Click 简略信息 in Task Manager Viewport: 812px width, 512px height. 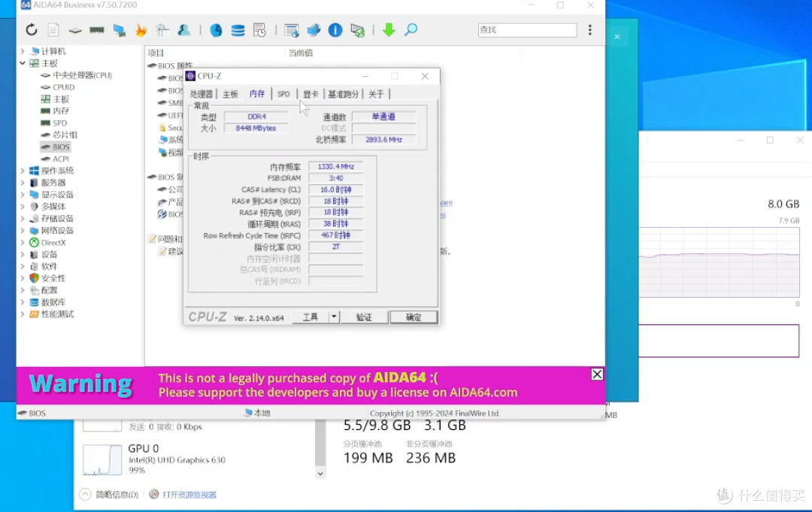117,495
